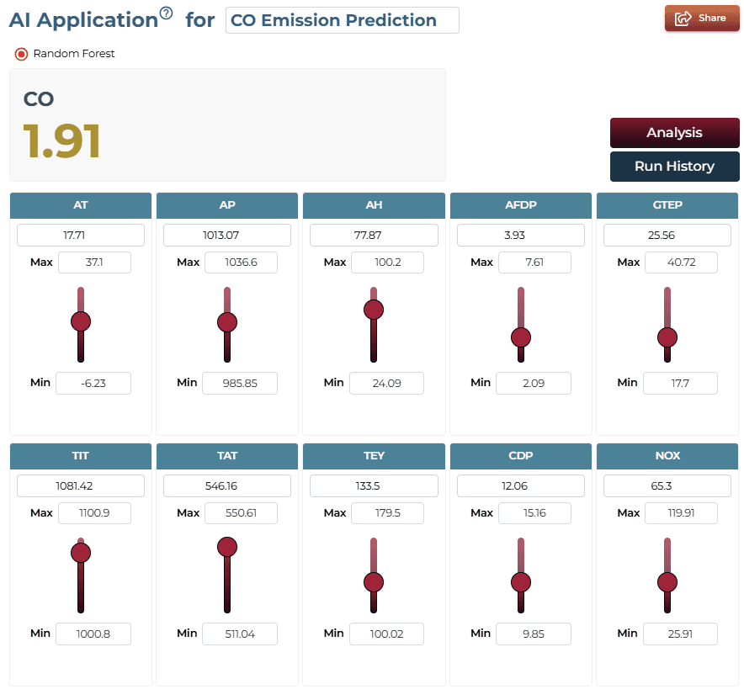Image resolution: width=744 pixels, height=700 pixels.
Task: Click the NOX value field 65.3
Action: [667, 486]
